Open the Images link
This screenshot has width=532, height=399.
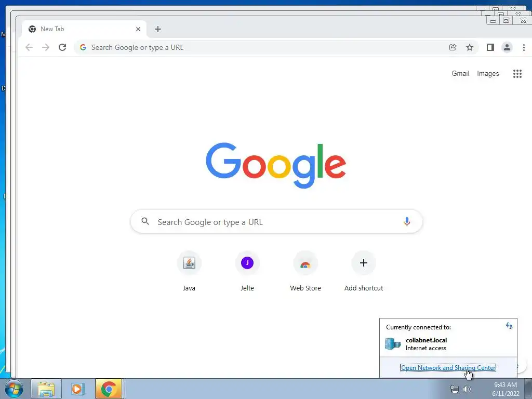click(488, 74)
